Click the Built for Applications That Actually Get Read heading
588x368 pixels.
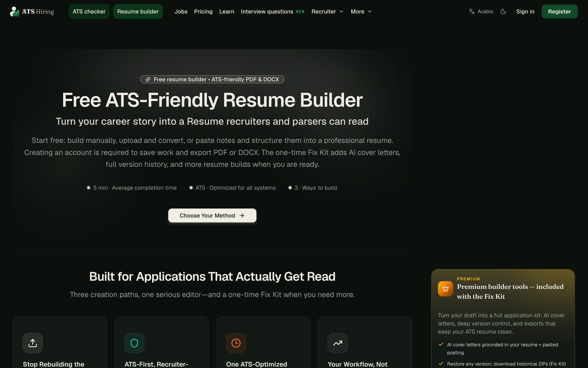(x=212, y=276)
